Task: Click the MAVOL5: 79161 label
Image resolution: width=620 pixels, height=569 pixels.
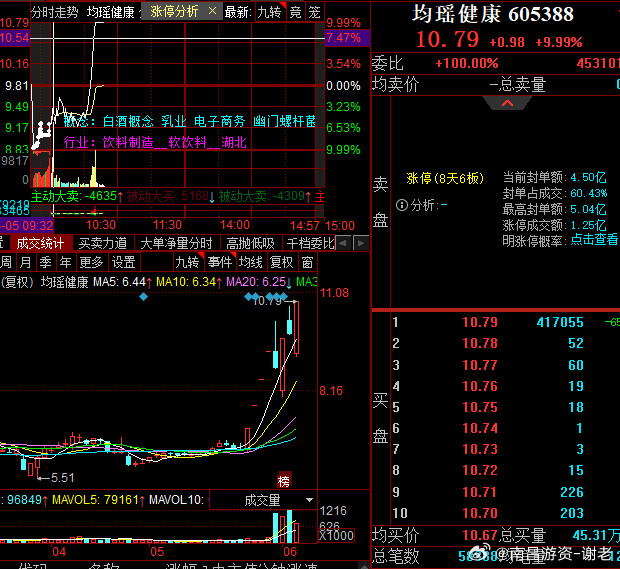Action: point(98,500)
